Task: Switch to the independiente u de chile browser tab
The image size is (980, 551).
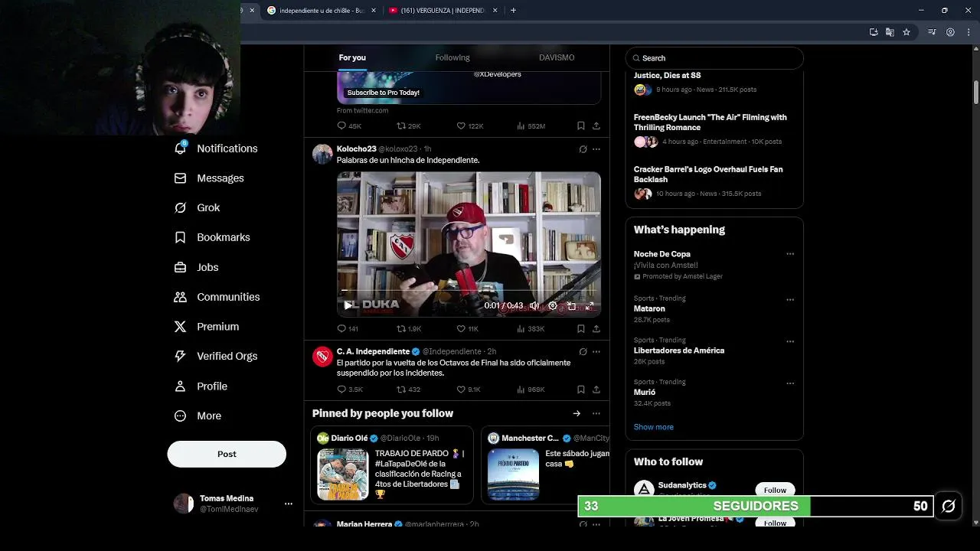Action: [x=321, y=11]
